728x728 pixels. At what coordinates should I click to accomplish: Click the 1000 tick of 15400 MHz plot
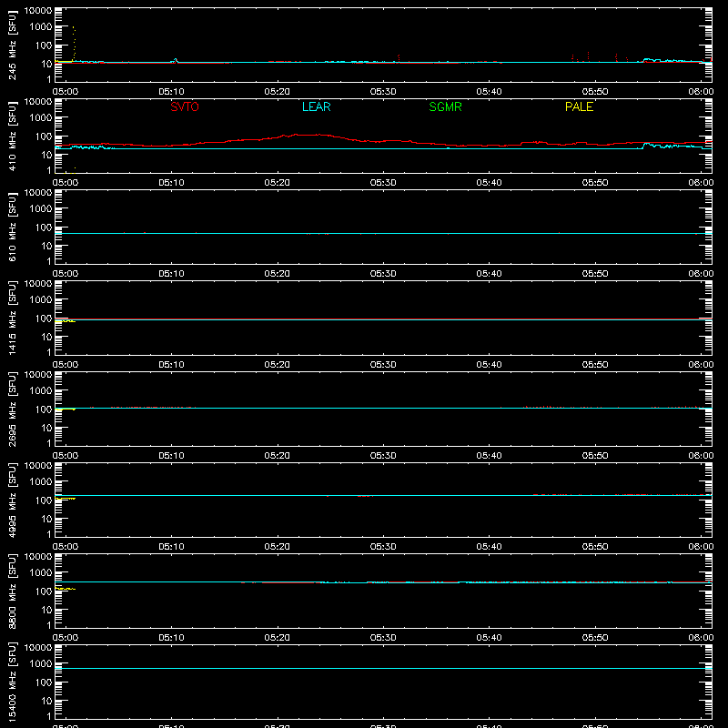(41, 664)
